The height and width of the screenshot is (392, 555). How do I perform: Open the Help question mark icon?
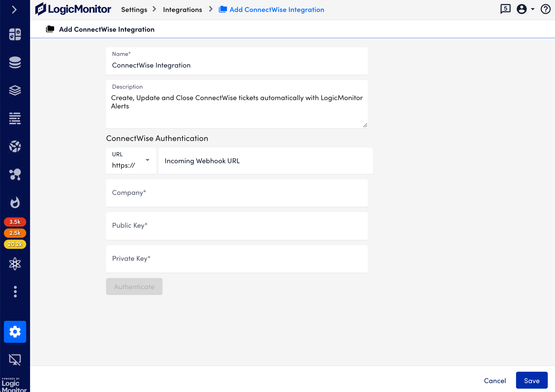click(546, 9)
